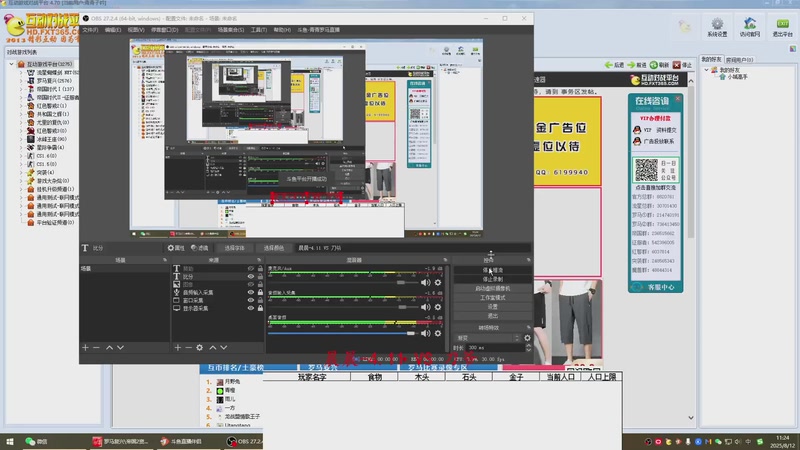Open transition properties gear beside the transition dropdown
Screen dimensions: 800x450
(527, 338)
